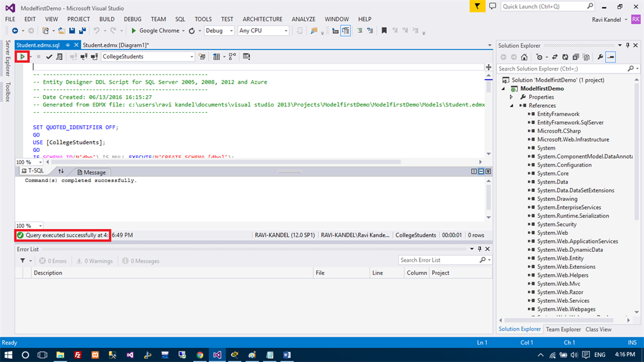Screen dimensions: 644x362
Task: Click Collapse All icon in Solution Explorer
Action: click(x=575, y=57)
